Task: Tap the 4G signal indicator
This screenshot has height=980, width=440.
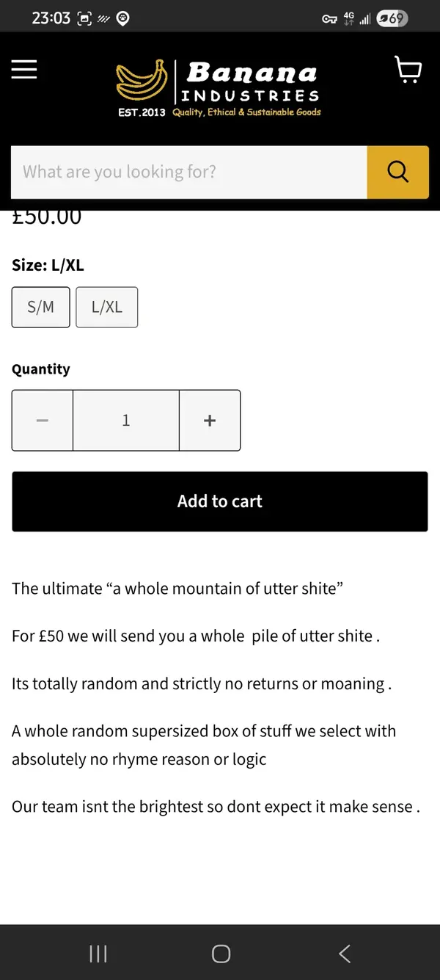Action: coord(348,18)
